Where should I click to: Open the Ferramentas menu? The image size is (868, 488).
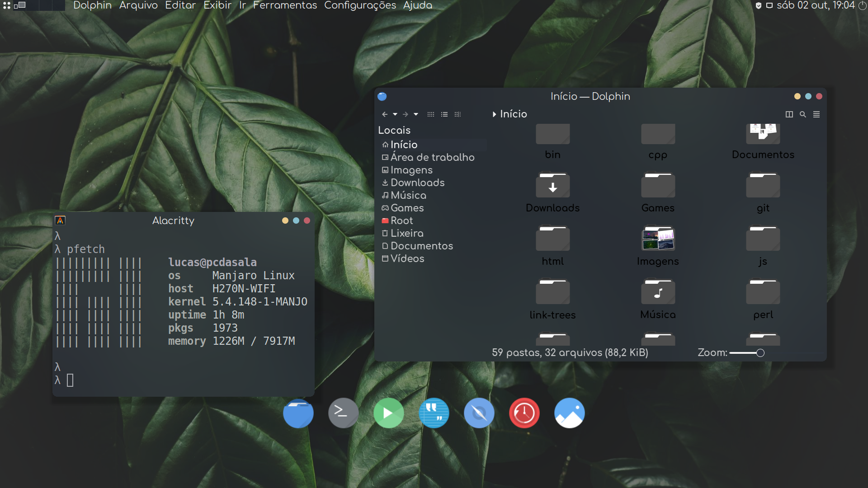285,5
